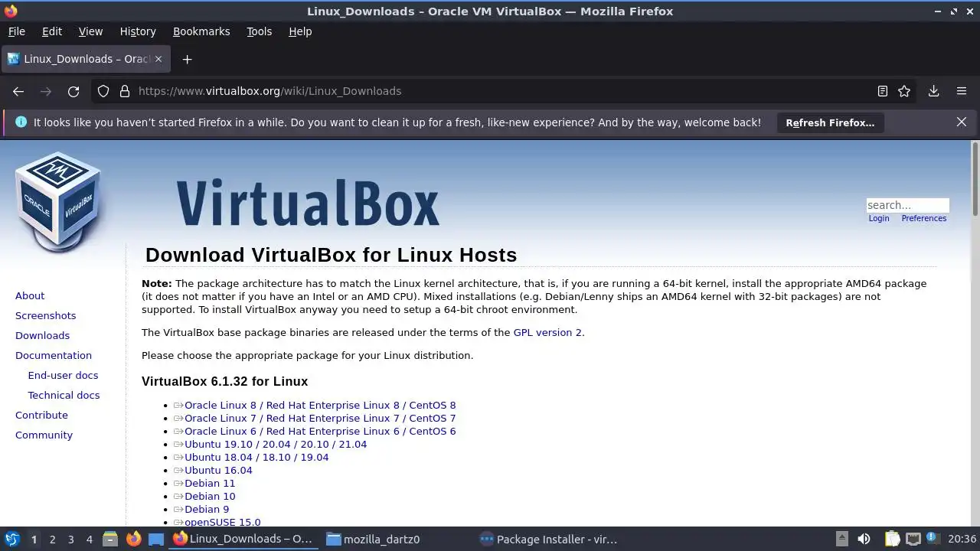Viewport: 980px width, 551px height.
Task: Click the Refresh Firefox button
Action: coord(830,122)
